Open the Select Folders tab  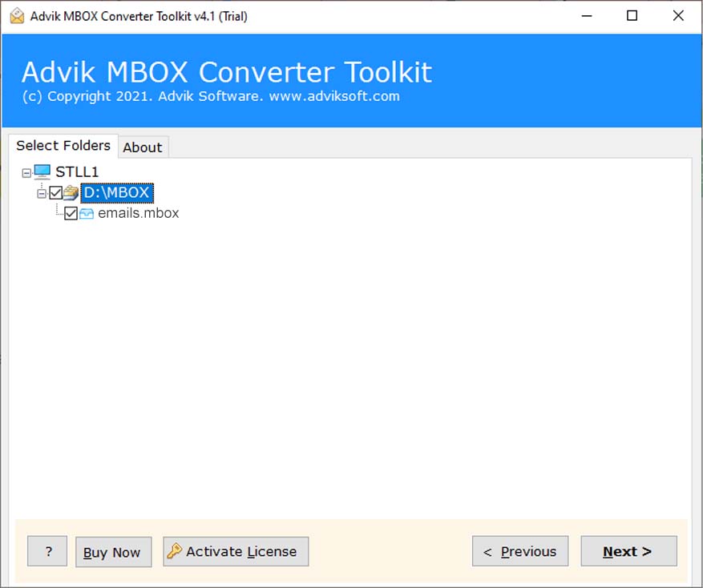[x=63, y=146]
